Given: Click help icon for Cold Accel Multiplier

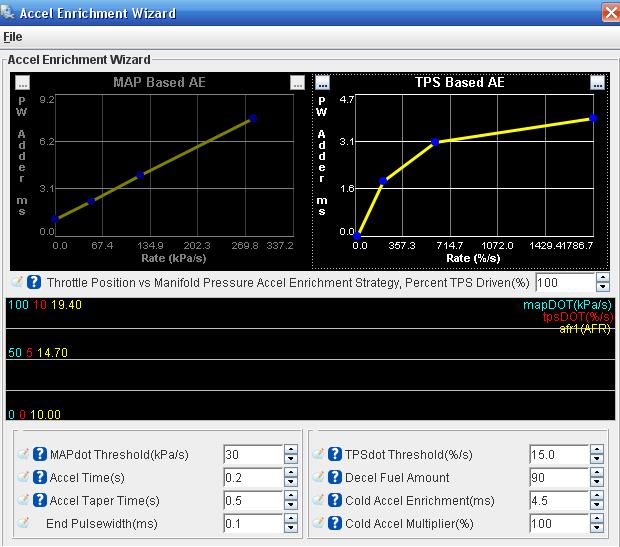Looking at the screenshot, I should (335, 523).
